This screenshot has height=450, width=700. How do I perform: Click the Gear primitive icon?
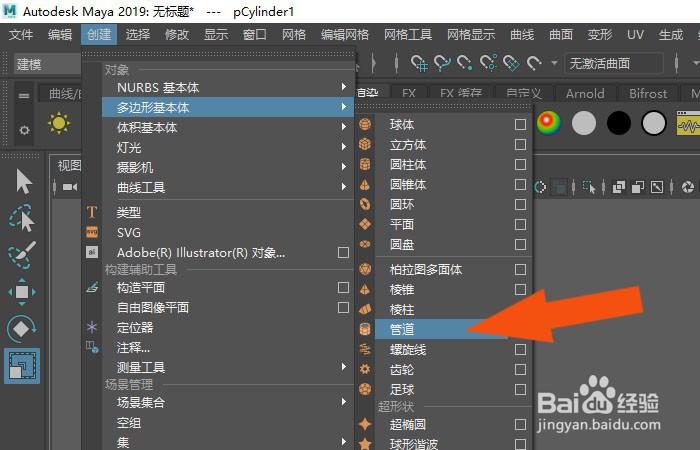[365, 369]
